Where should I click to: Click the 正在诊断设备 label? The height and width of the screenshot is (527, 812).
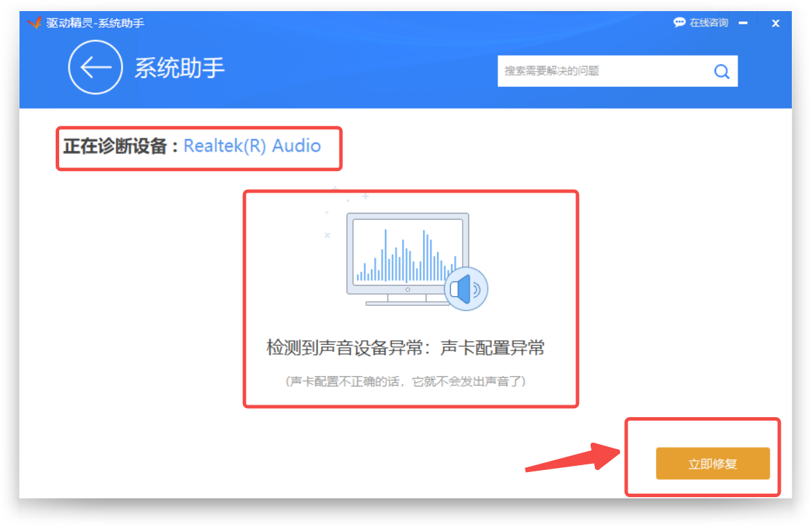(116, 146)
